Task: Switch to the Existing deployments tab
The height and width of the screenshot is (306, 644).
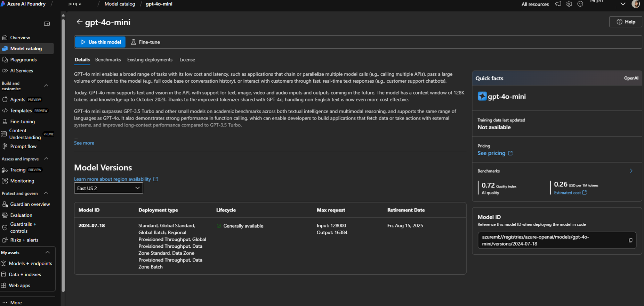Action: (x=150, y=60)
